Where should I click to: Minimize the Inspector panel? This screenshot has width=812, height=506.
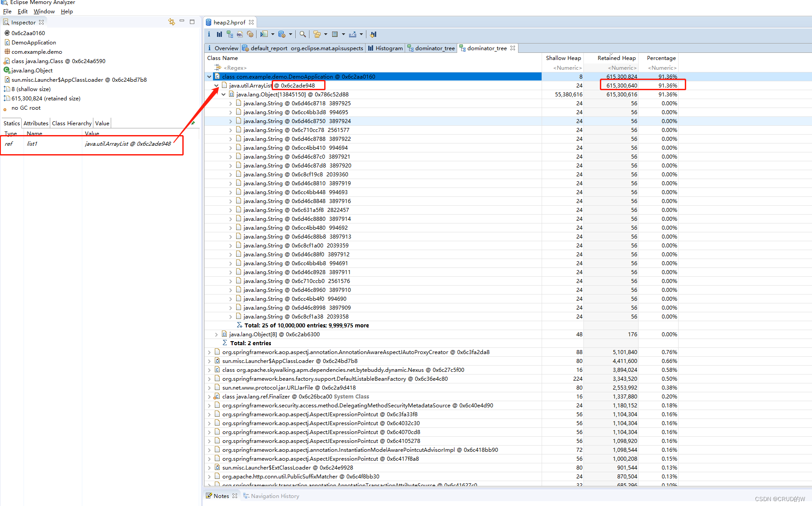[182, 21]
